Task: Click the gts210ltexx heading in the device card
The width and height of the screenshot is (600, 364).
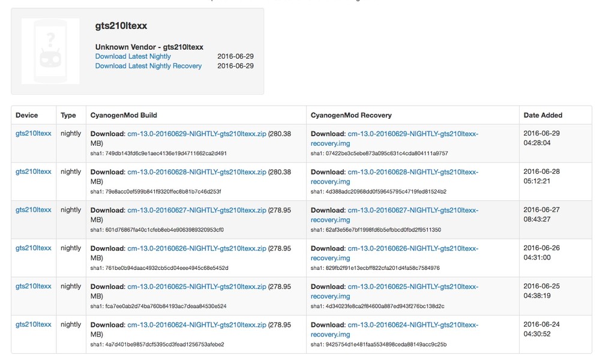Action: tap(121, 26)
